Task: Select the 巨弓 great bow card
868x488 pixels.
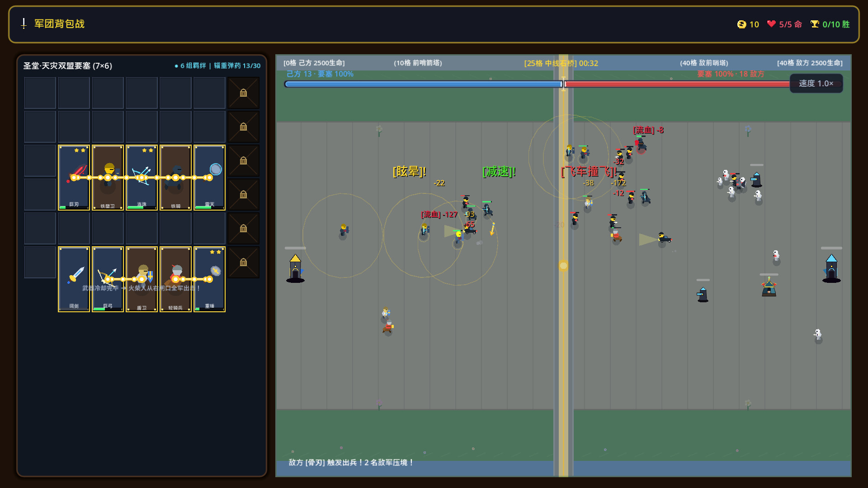Action: (x=108, y=279)
